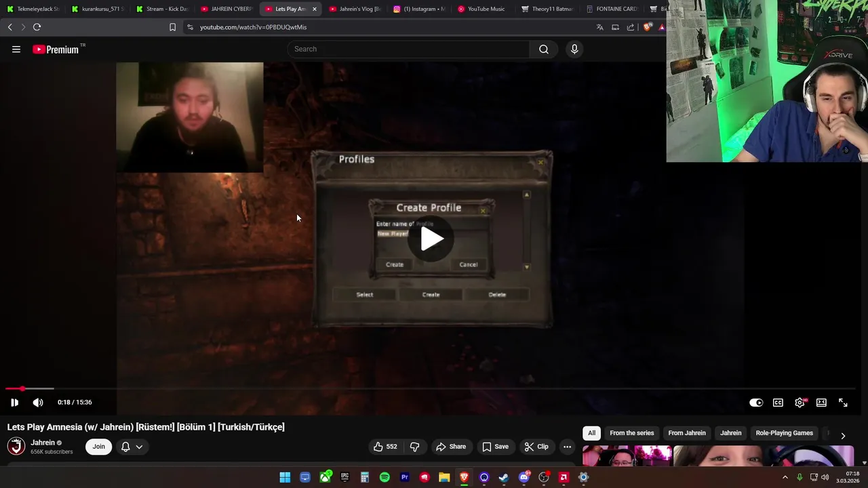The image size is (868, 488).
Task: Start voice search with microphone icon
Action: (x=574, y=49)
